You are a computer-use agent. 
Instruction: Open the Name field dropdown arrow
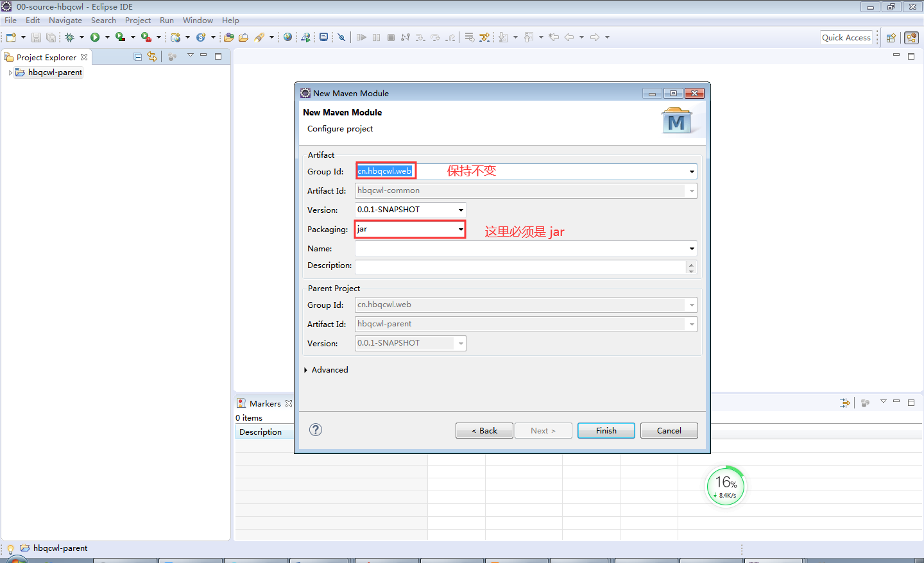[x=692, y=248]
